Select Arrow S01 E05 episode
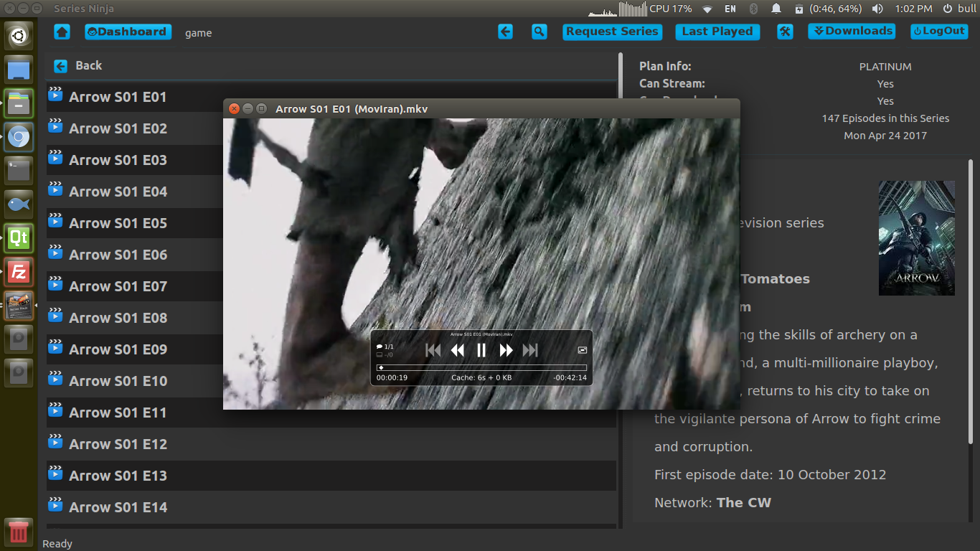The height and width of the screenshot is (551, 980). coord(331,223)
